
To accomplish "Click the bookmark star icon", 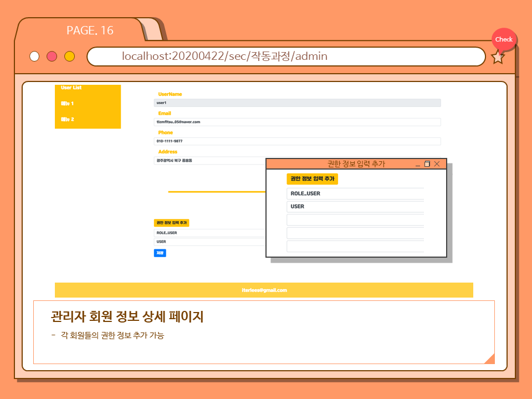I will click(498, 57).
